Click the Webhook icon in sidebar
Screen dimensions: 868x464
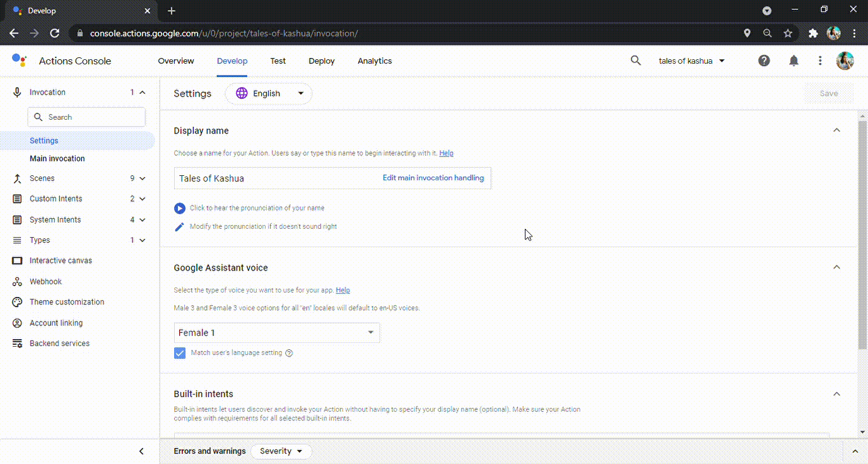(x=18, y=282)
